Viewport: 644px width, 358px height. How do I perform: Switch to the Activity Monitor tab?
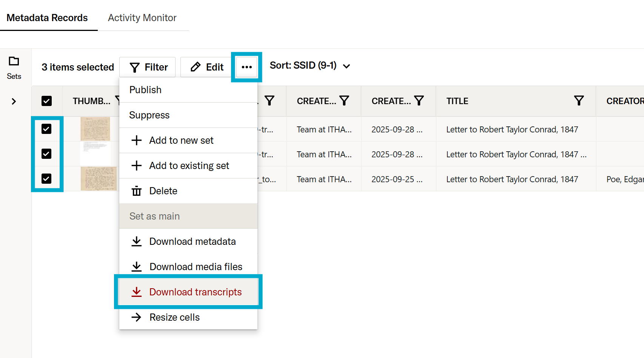[x=142, y=18]
